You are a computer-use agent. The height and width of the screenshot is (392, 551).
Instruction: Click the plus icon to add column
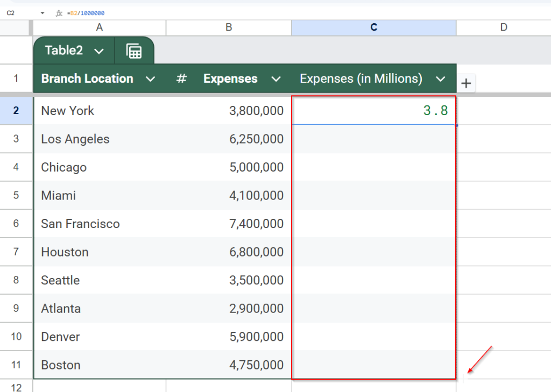click(466, 83)
